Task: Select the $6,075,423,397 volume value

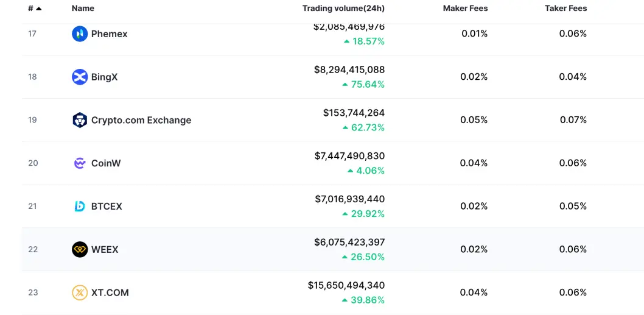Action: point(349,242)
